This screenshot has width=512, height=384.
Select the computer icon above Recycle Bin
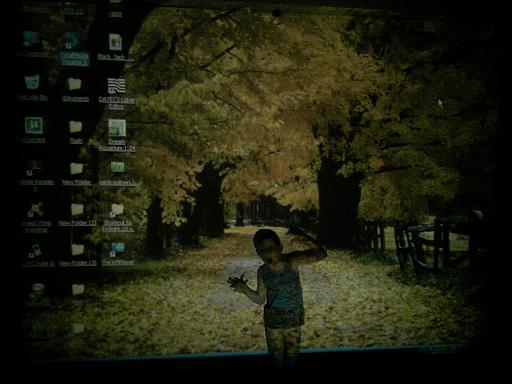(x=32, y=39)
